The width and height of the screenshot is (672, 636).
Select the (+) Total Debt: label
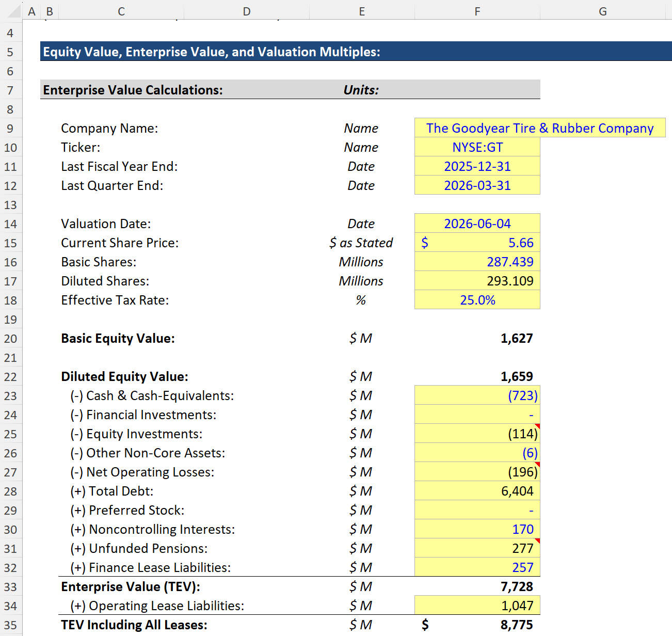pyautogui.click(x=112, y=491)
